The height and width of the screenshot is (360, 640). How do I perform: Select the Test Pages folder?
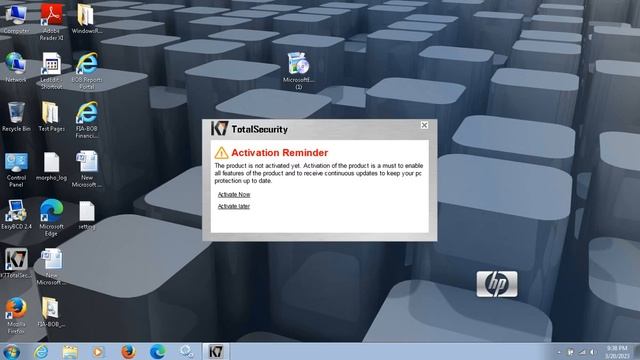pos(51,117)
